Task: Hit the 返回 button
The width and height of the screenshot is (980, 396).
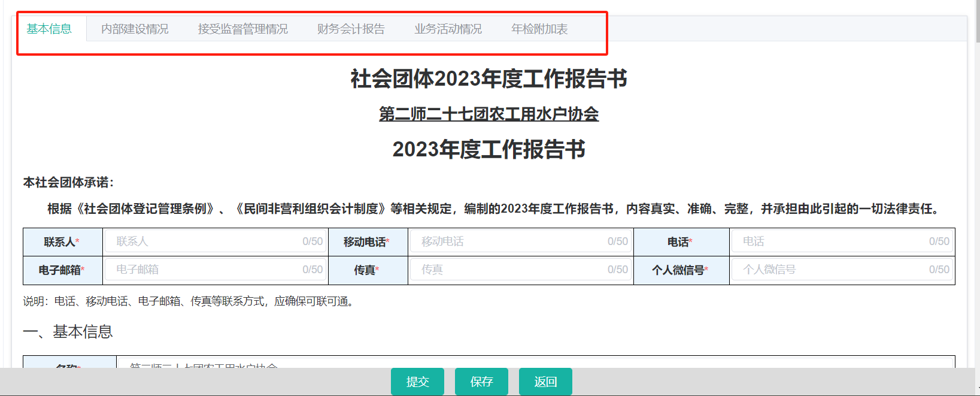Action: click(545, 382)
